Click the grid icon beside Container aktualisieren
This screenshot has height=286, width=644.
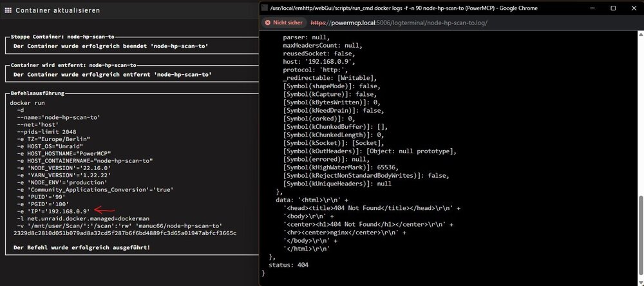point(8,10)
